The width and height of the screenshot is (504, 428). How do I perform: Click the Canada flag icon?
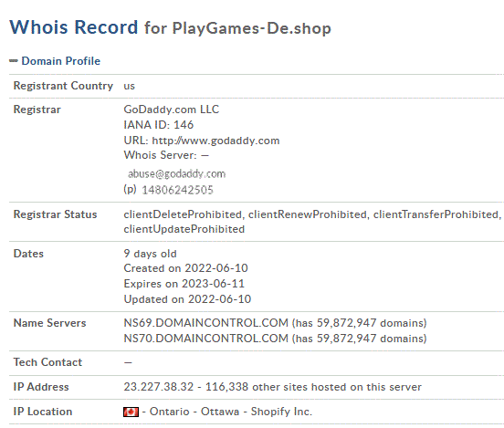[x=131, y=412]
